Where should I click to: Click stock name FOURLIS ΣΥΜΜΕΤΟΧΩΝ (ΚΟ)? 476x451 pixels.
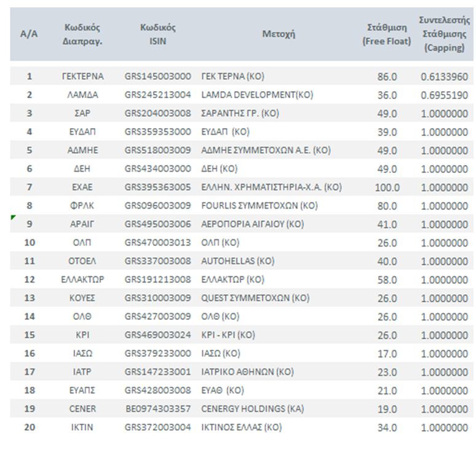(260, 206)
